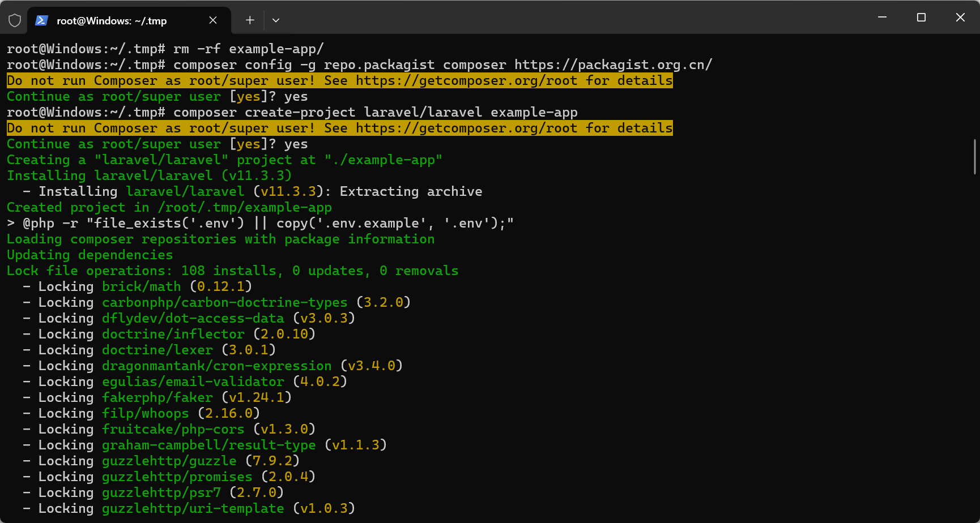Viewport: 980px width, 523px height.
Task: Click the first getcomposer.org/root URL
Action: tap(467, 80)
